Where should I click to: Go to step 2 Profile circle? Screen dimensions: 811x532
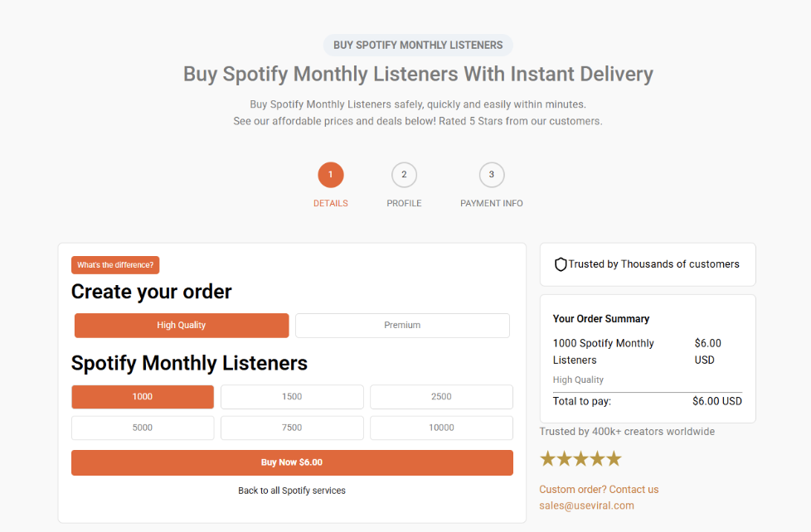404,175
